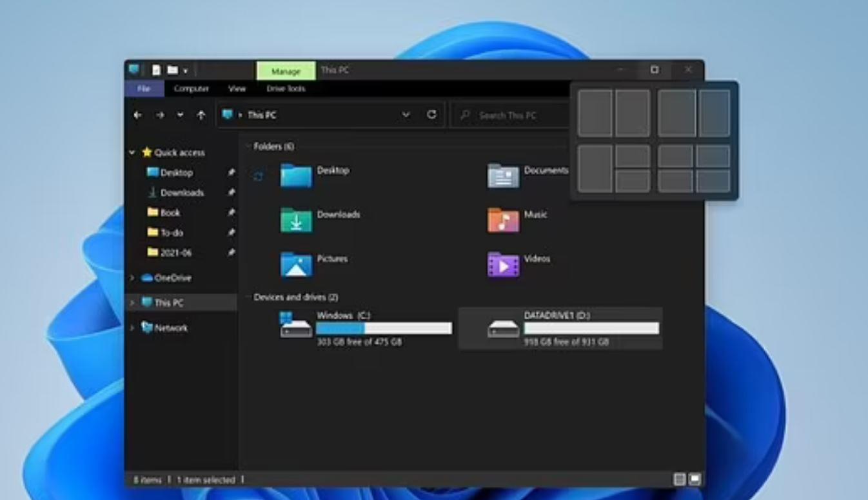Select Network in navigation pane

click(164, 328)
